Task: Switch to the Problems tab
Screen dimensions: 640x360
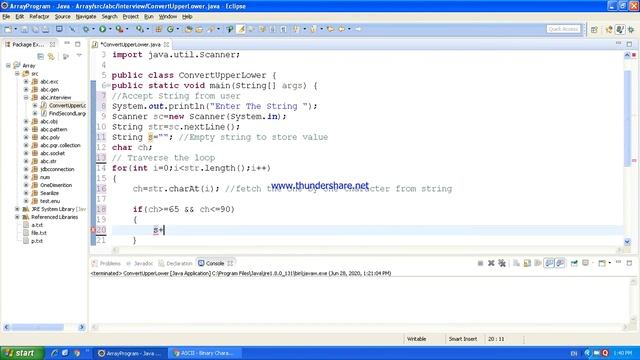Action: coord(106,263)
